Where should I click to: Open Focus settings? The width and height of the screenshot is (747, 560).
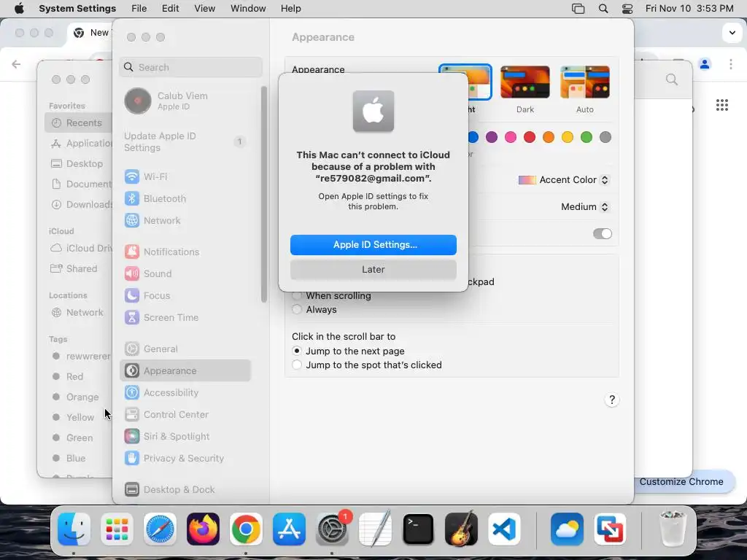pyautogui.click(x=185, y=296)
